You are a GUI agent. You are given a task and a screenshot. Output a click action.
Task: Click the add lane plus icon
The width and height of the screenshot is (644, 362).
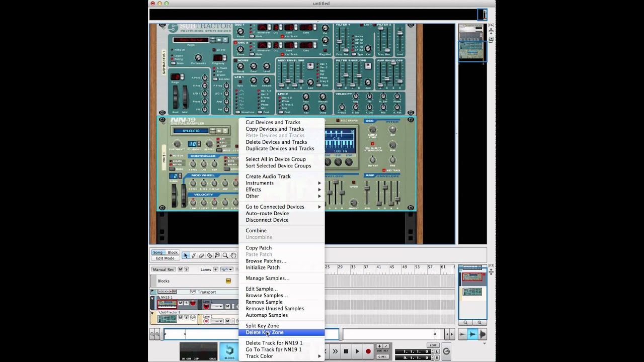coord(215,269)
